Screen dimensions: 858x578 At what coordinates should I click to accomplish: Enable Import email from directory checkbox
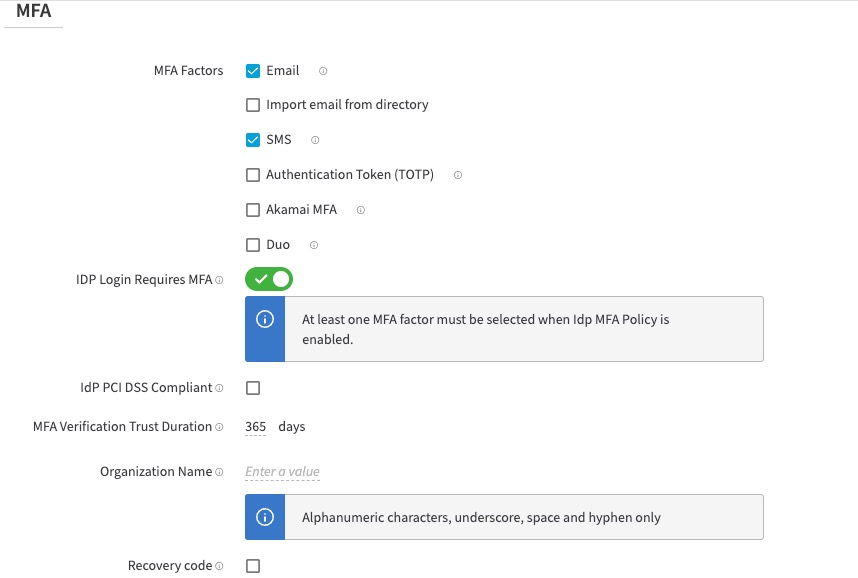253,105
